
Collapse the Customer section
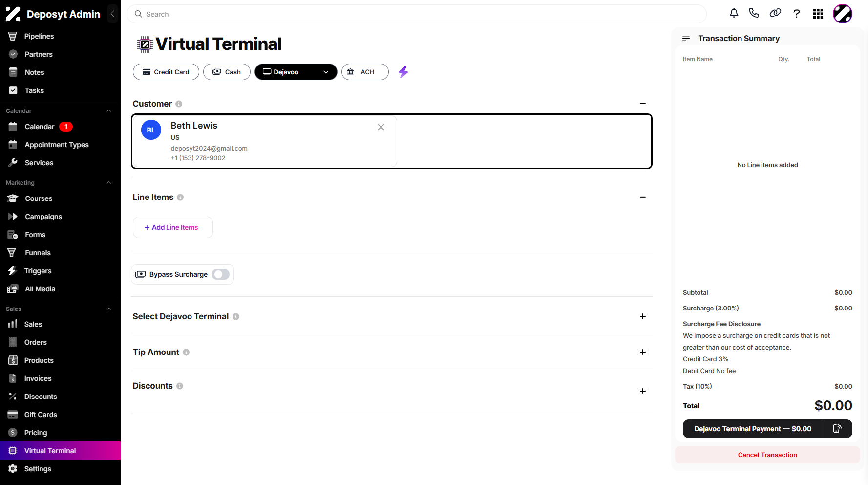643,104
